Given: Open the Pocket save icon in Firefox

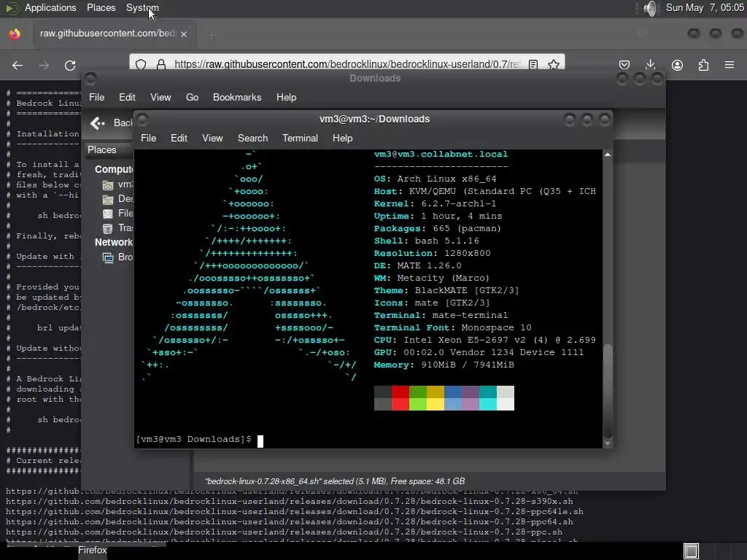Looking at the screenshot, I should [624, 65].
